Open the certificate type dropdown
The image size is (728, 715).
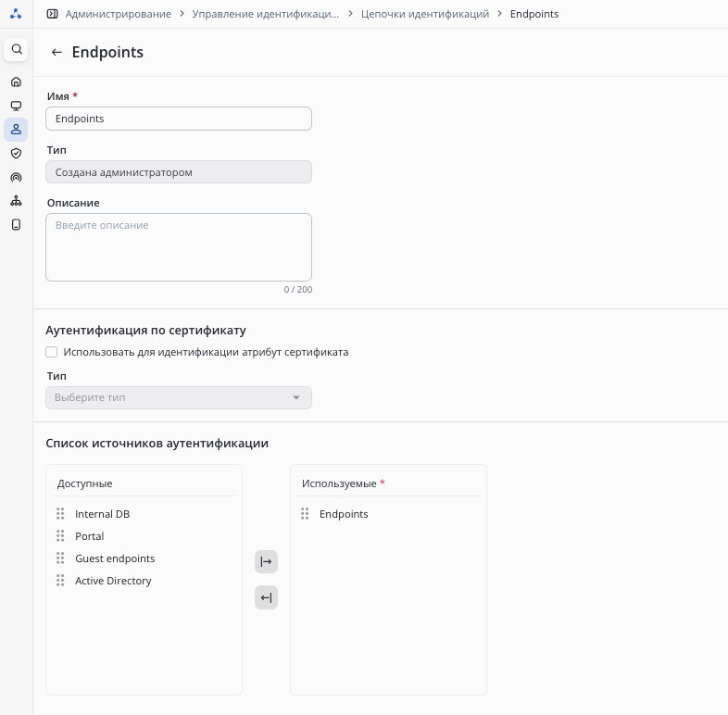coord(179,397)
